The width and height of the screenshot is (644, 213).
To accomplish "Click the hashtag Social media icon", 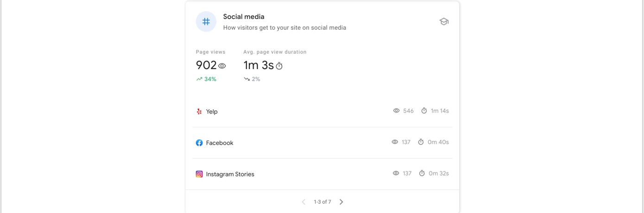I will 206,22.
